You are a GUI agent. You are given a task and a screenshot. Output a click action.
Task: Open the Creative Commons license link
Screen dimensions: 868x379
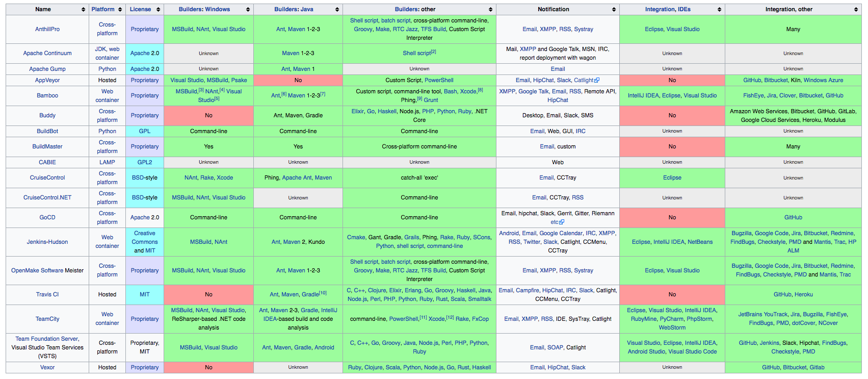click(145, 238)
